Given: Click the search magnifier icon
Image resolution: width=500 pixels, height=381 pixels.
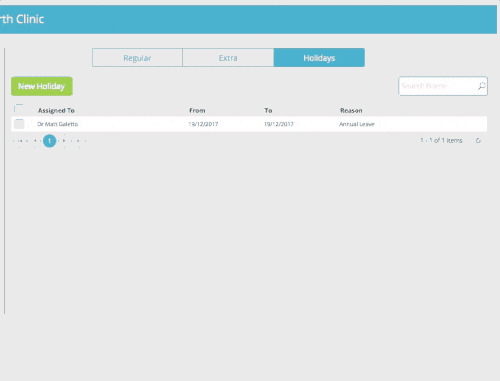Looking at the screenshot, I should pos(481,86).
